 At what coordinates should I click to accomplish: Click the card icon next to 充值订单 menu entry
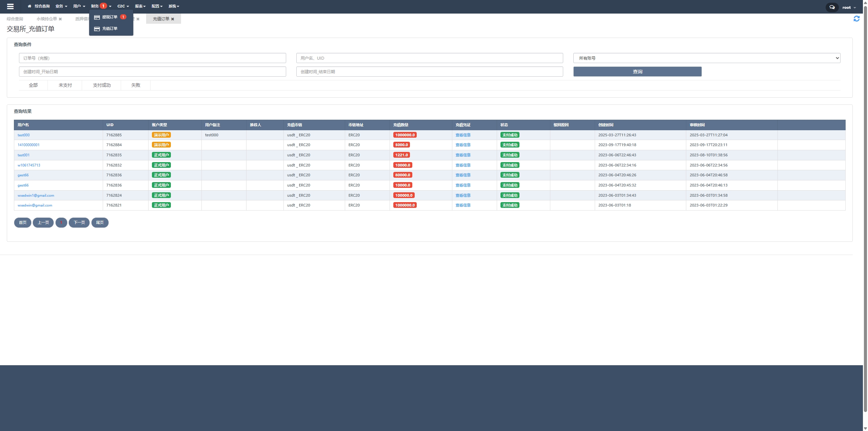97,29
